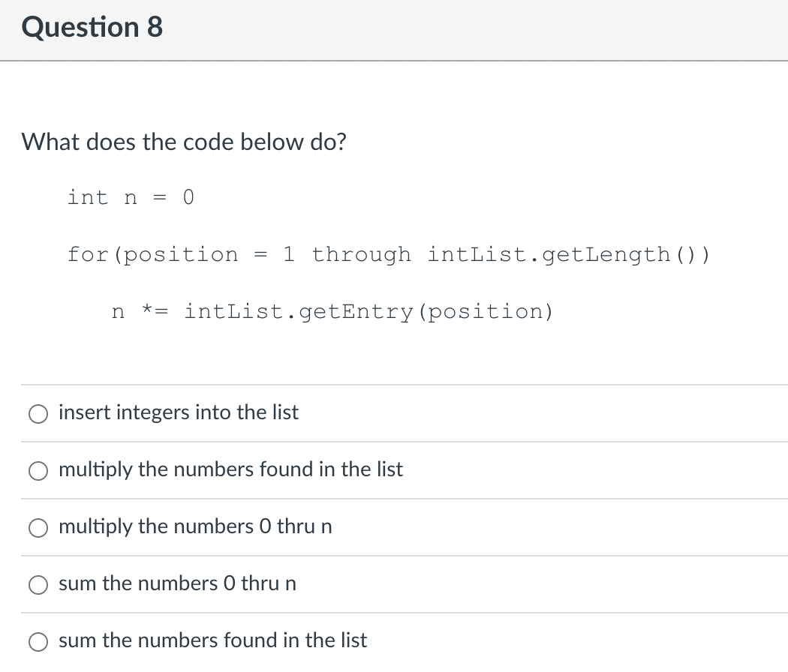Choose the answer 'insert integers into the list'
The height and width of the screenshot is (672, 788).
click(179, 412)
